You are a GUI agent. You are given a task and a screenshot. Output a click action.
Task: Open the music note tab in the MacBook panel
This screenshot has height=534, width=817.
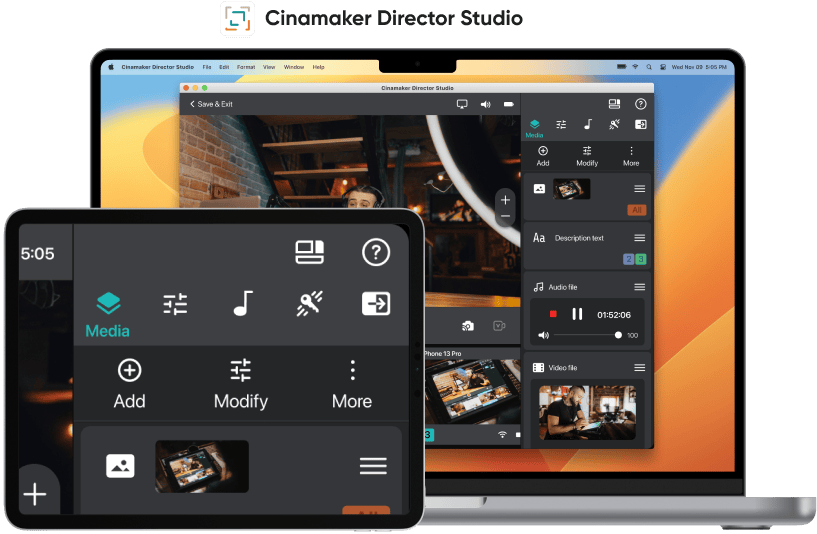coord(588,124)
